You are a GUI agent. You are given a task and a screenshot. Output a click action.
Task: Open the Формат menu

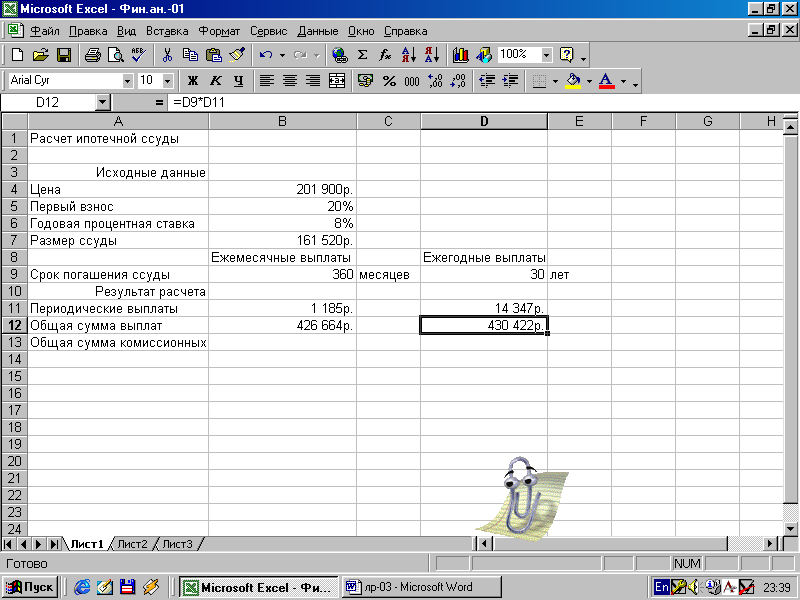pyautogui.click(x=219, y=31)
